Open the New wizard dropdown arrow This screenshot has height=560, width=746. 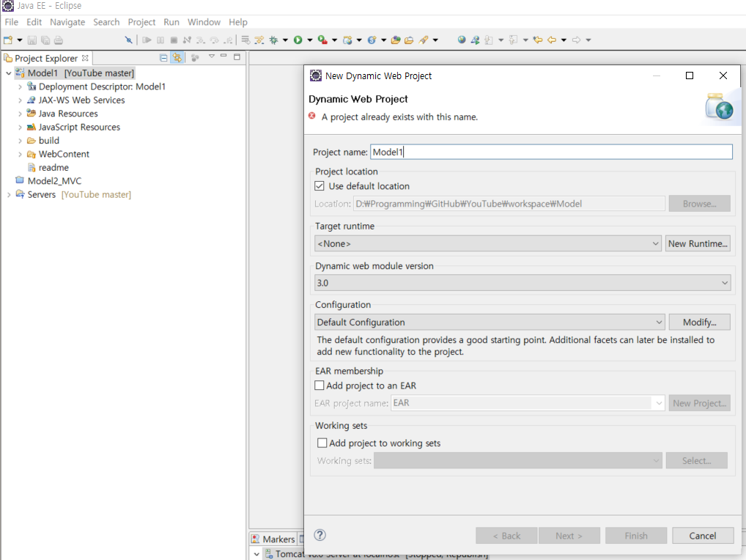(x=20, y=40)
